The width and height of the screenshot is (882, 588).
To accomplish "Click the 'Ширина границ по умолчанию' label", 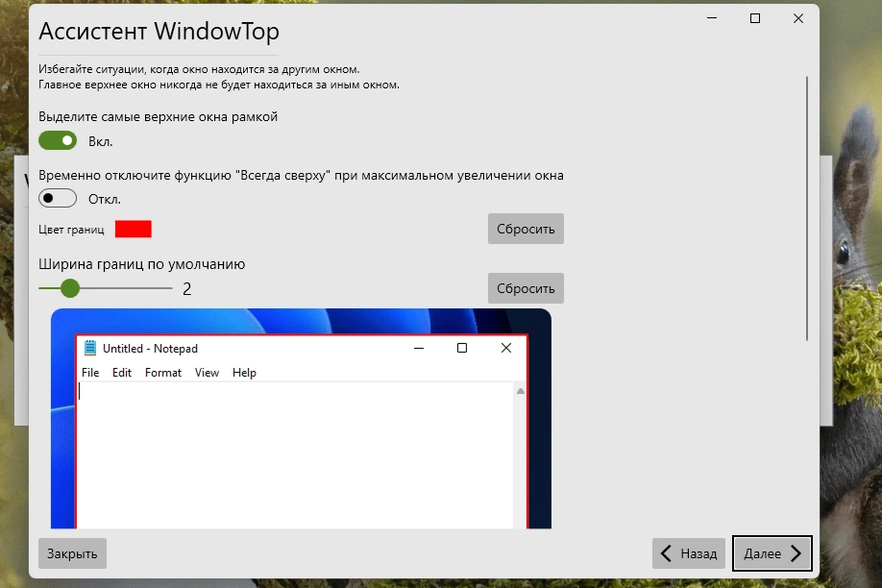I will click(142, 264).
